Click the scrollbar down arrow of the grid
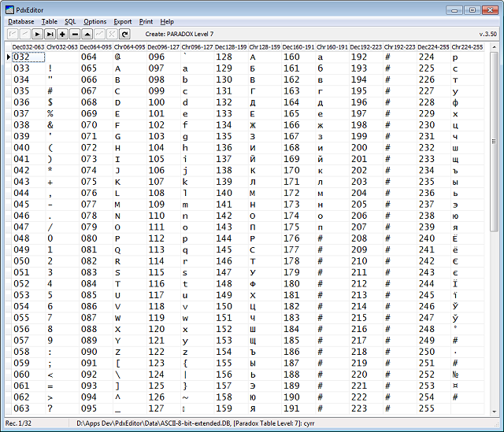The height and width of the screenshot is (432, 504). [x=494, y=412]
